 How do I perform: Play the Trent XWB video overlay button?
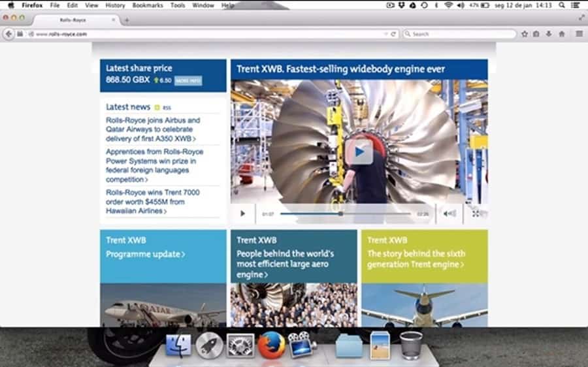tap(359, 152)
